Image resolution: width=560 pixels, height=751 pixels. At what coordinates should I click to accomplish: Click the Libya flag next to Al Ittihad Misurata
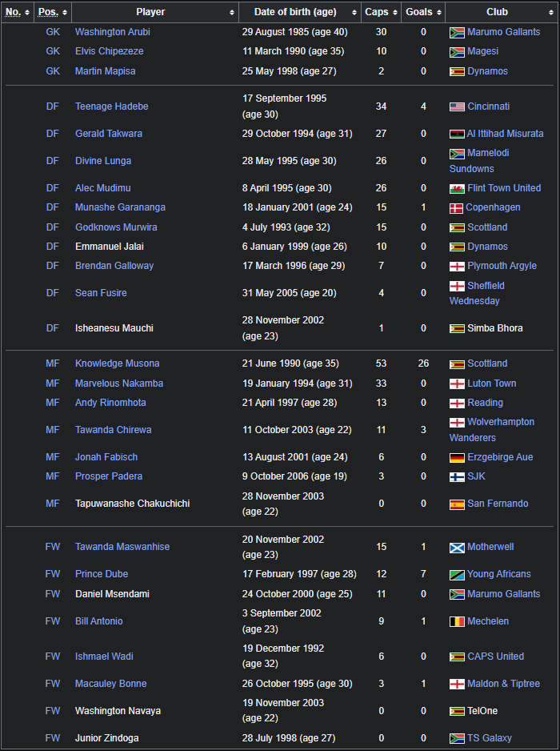457,134
